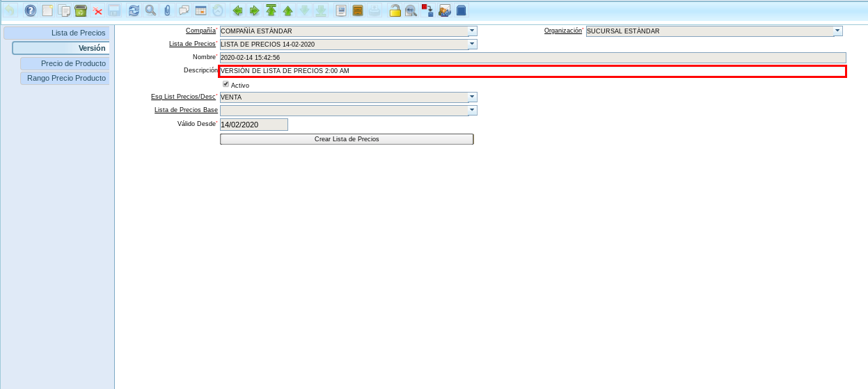Open the Help question mark icon
The image size is (868, 389).
click(x=30, y=10)
